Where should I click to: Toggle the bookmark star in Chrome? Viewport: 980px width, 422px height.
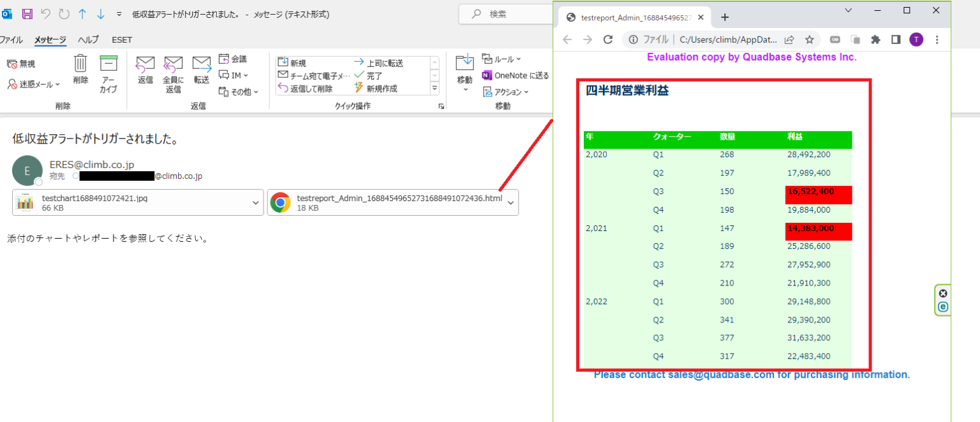pos(809,39)
